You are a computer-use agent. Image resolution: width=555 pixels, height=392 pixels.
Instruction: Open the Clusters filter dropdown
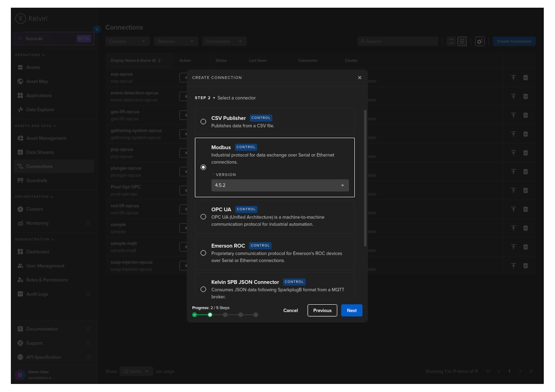pyautogui.click(x=127, y=41)
